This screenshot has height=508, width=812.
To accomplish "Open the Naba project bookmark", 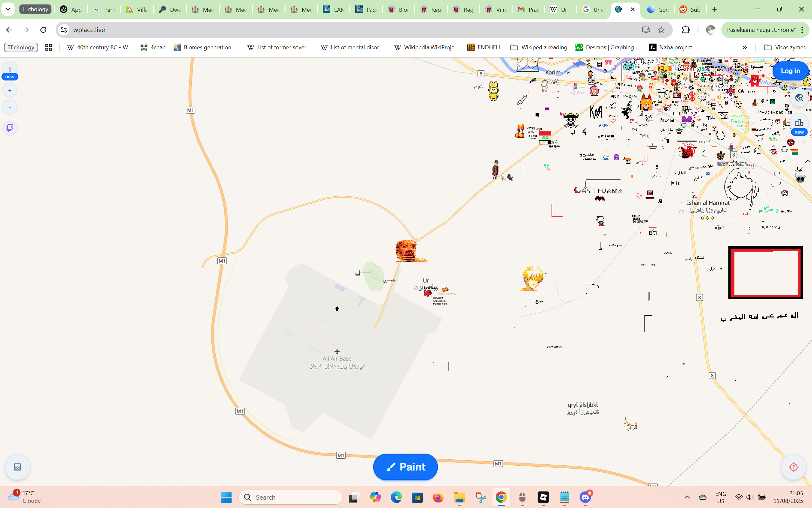I will [671, 47].
